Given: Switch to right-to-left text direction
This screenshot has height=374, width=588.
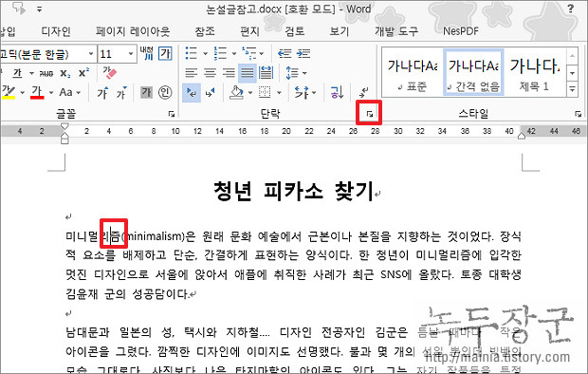Looking at the screenshot, I should tap(210, 92).
